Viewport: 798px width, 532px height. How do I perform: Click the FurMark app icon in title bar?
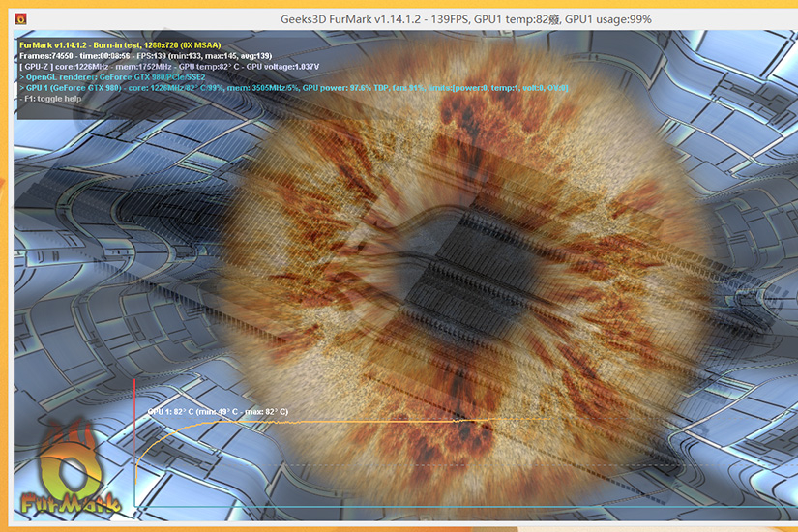(21, 19)
